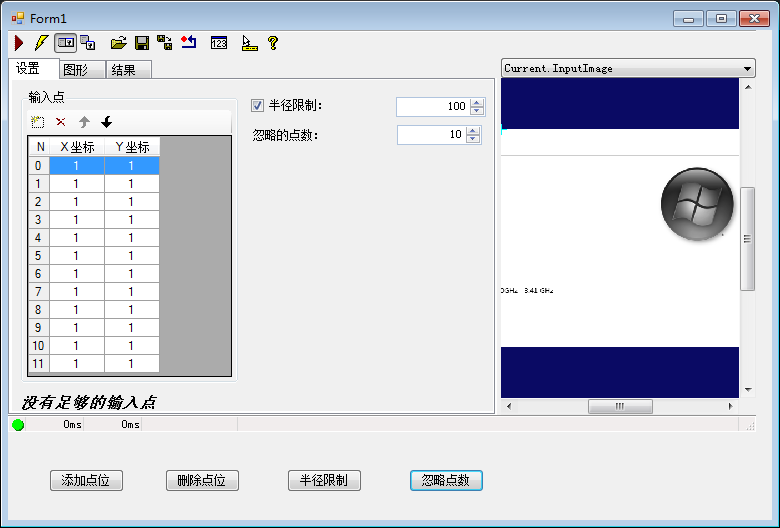
Task: Click the green status indicator light
Action: tap(18, 425)
